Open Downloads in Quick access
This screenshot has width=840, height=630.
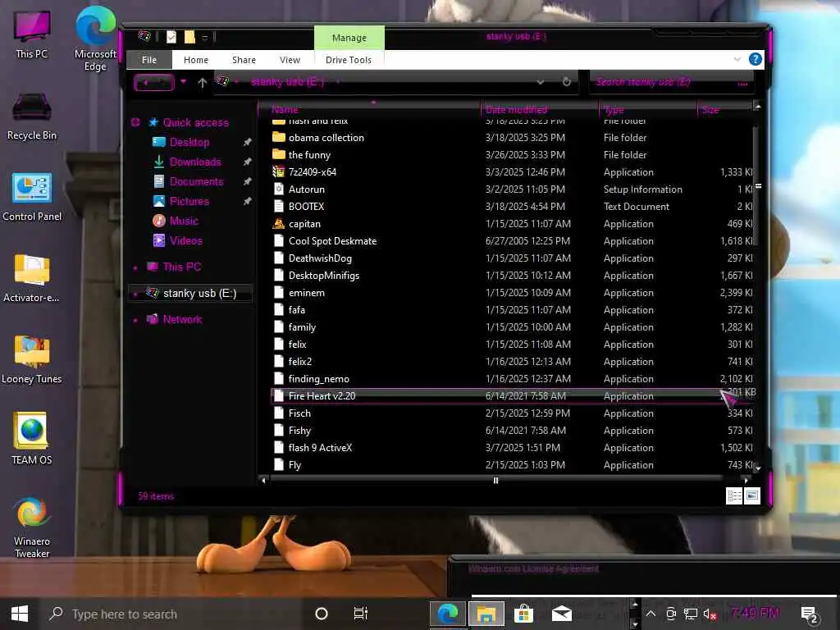coord(195,162)
